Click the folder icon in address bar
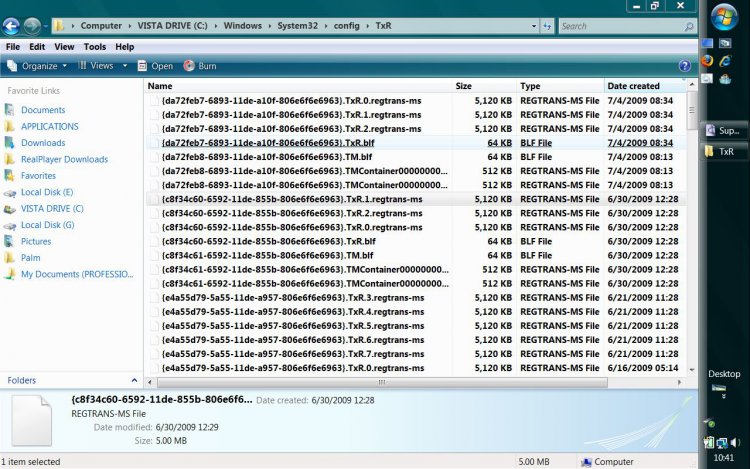 click(59, 26)
